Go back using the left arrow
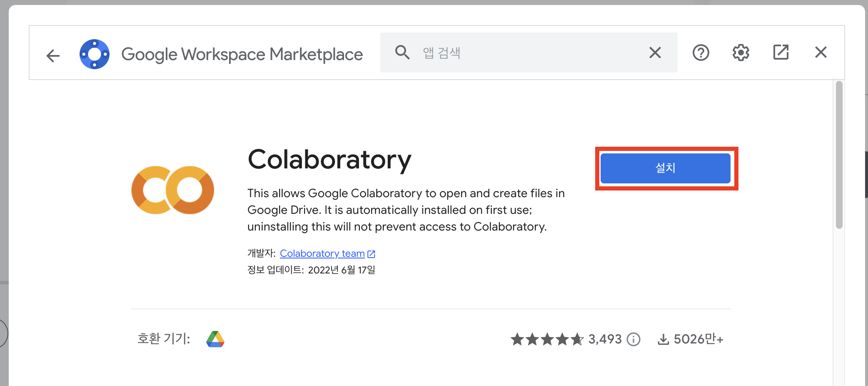Image resolution: width=868 pixels, height=386 pixels. tap(53, 55)
